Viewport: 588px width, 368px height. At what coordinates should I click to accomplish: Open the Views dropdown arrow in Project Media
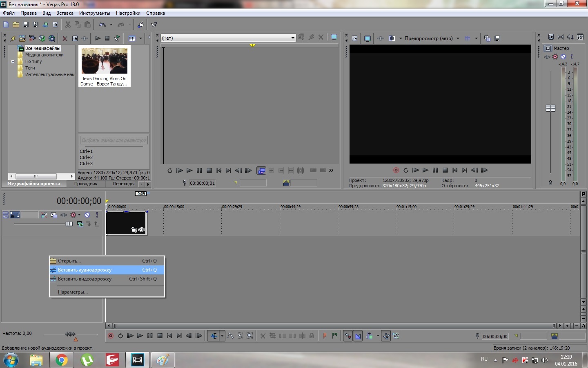point(140,38)
